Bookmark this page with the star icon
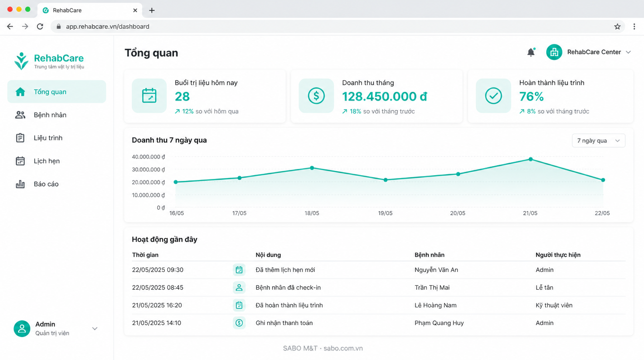This screenshot has width=644, height=360. [x=617, y=27]
